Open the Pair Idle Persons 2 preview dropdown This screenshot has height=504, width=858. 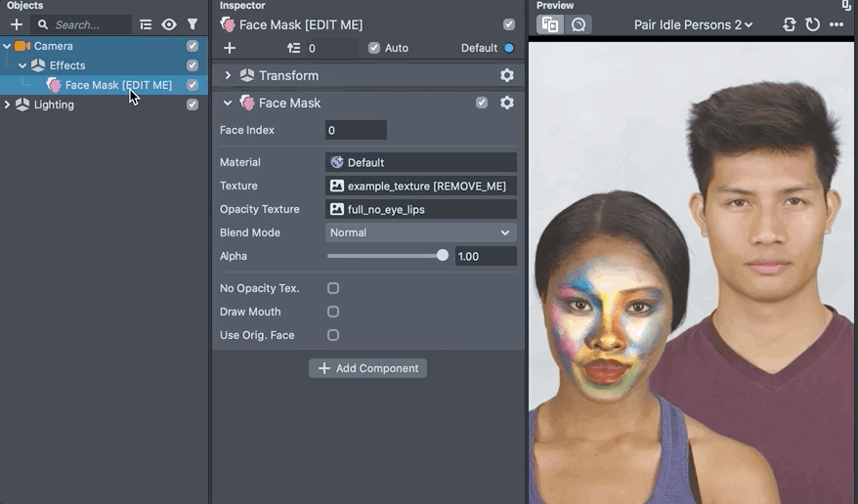click(693, 24)
